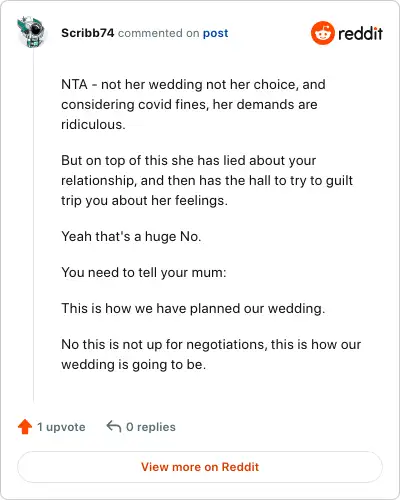Viewport: 400px width, 500px height.
Task: Click the 'View more on Reddit' button
Action: pos(200,467)
